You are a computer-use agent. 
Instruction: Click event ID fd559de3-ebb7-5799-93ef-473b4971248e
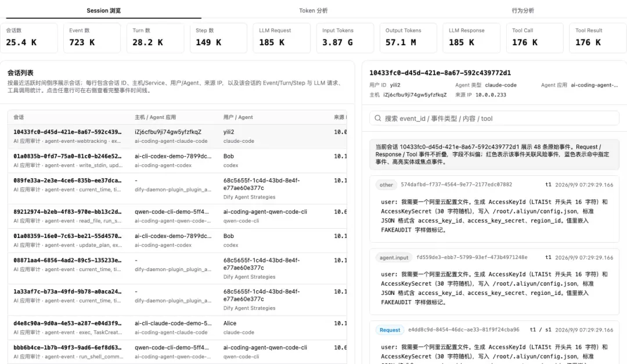point(472,257)
